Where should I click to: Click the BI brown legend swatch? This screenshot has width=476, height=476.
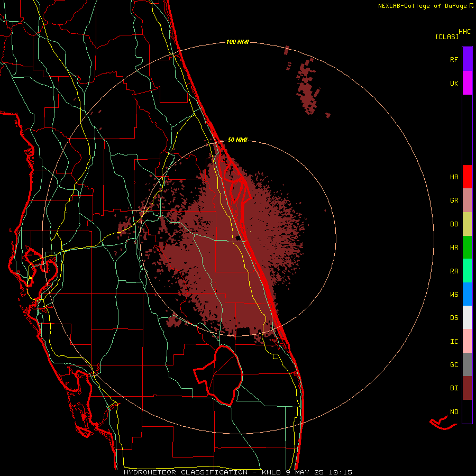(467, 388)
